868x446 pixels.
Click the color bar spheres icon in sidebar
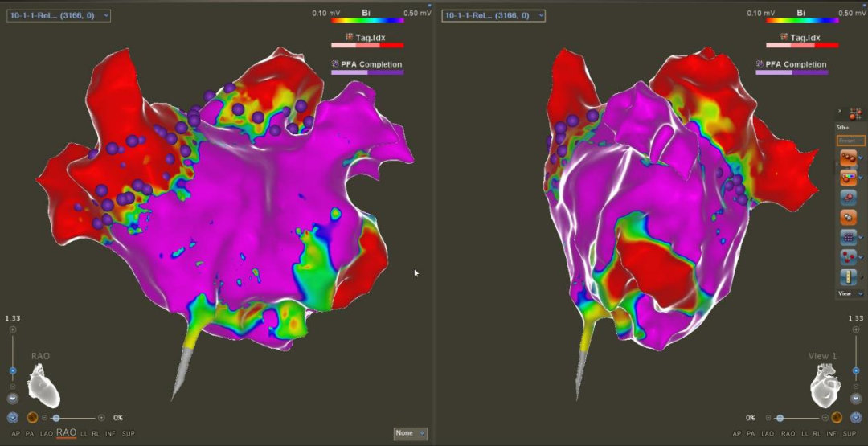point(847,177)
